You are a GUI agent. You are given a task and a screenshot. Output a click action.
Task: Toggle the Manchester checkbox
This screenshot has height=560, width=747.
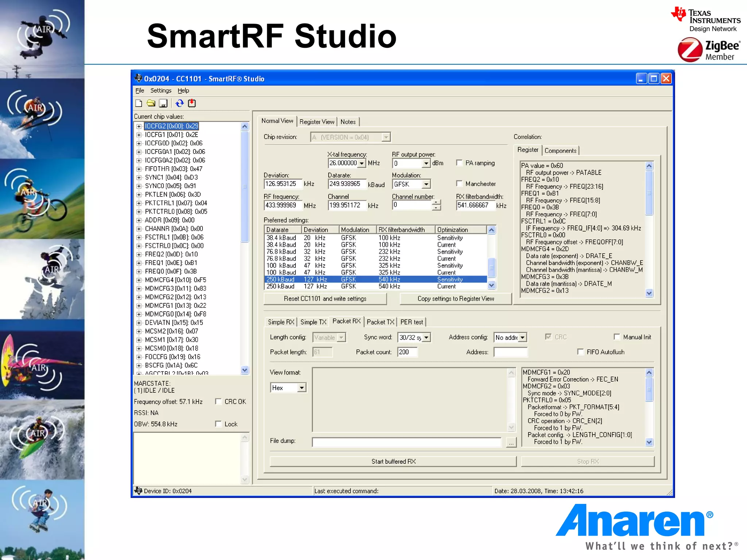tap(460, 183)
